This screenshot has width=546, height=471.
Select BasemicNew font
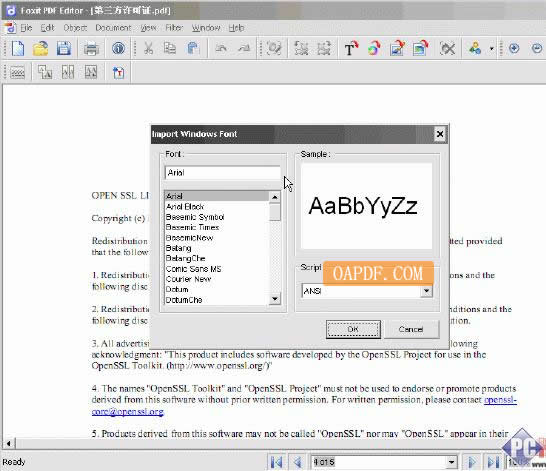[x=217, y=238]
